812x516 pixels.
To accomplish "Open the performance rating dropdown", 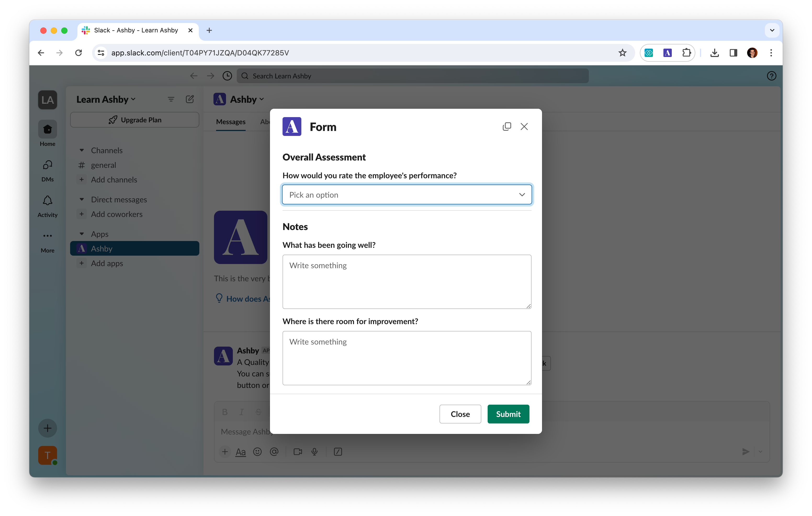I will 407,195.
